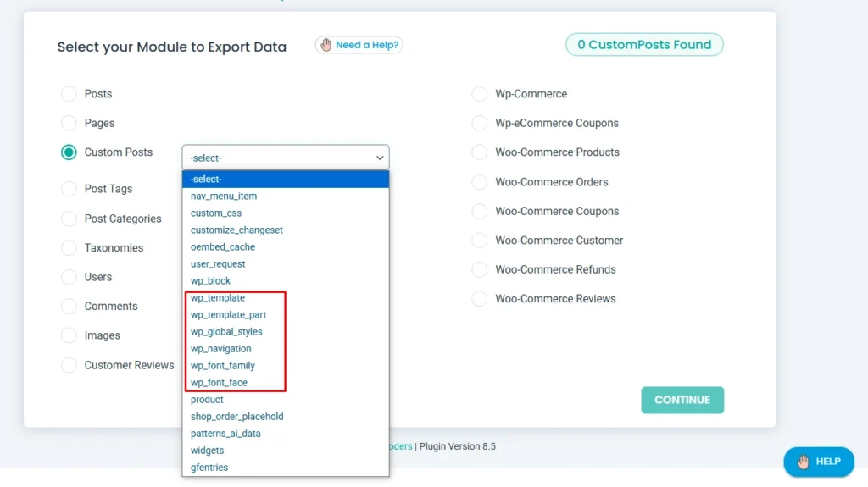Collapse the Custom Posts dropdown arrow

(379, 158)
